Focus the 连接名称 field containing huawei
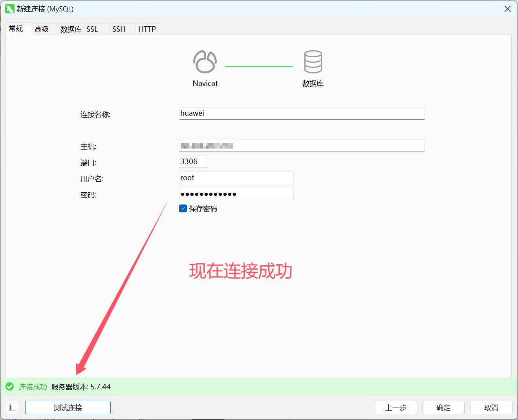This screenshot has width=518, height=420. pyautogui.click(x=302, y=113)
